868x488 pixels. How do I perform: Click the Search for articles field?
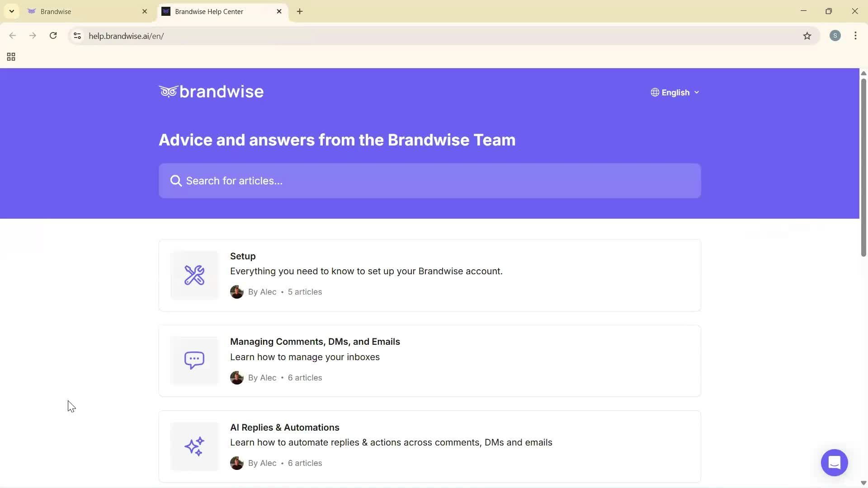(429, 180)
